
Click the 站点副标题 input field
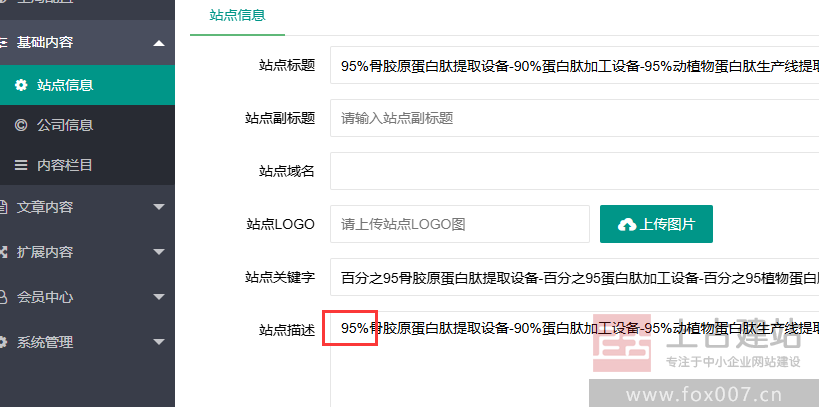coord(575,118)
